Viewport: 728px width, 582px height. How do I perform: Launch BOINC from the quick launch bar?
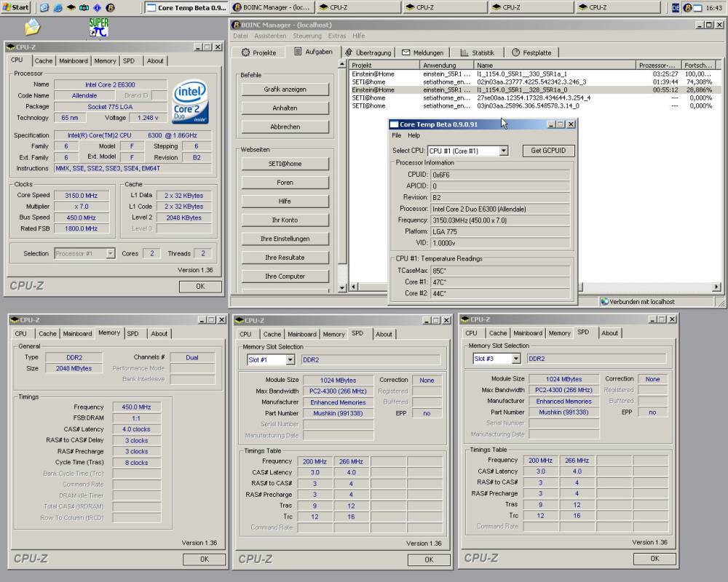pyautogui.click(x=110, y=7)
